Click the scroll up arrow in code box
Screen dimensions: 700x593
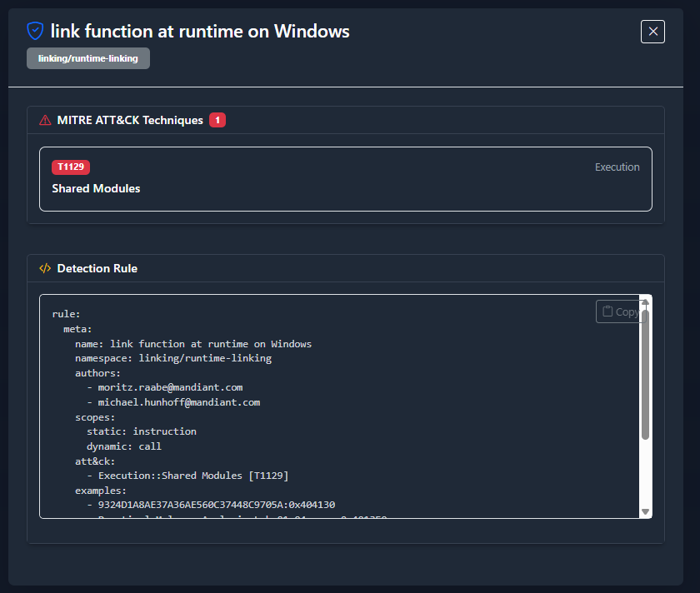point(645,302)
